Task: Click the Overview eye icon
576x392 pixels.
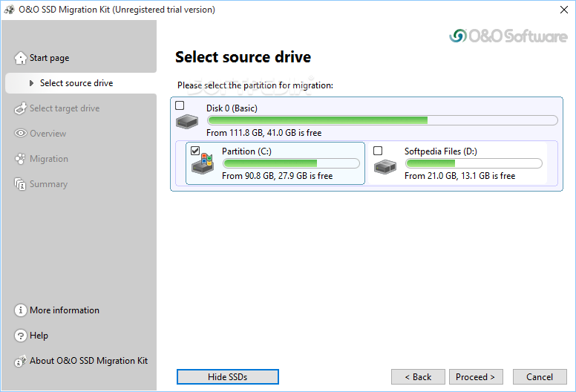Action: (x=21, y=133)
